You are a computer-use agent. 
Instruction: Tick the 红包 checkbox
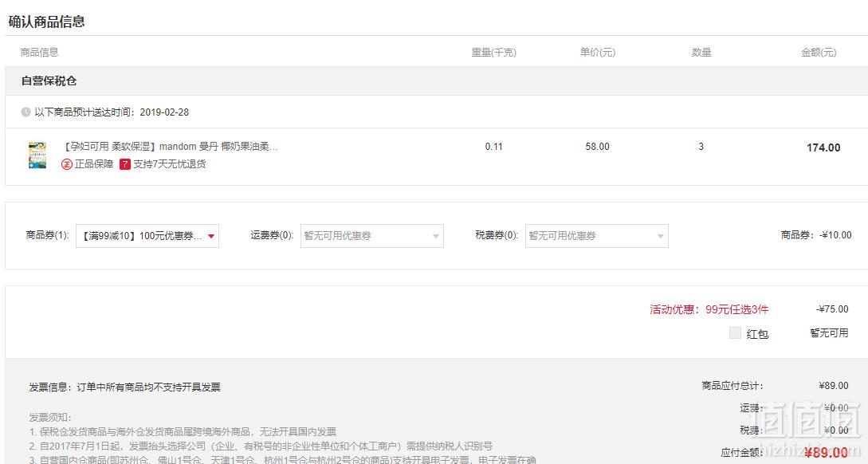pos(735,332)
